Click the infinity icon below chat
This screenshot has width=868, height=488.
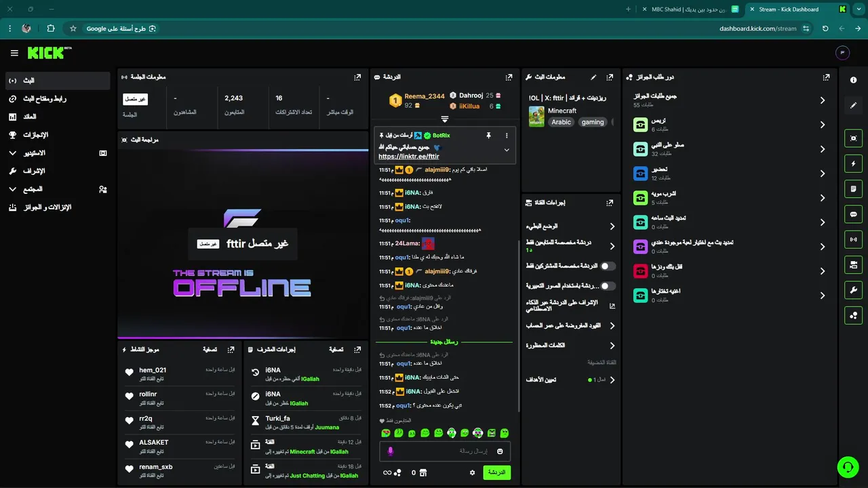[x=387, y=472]
